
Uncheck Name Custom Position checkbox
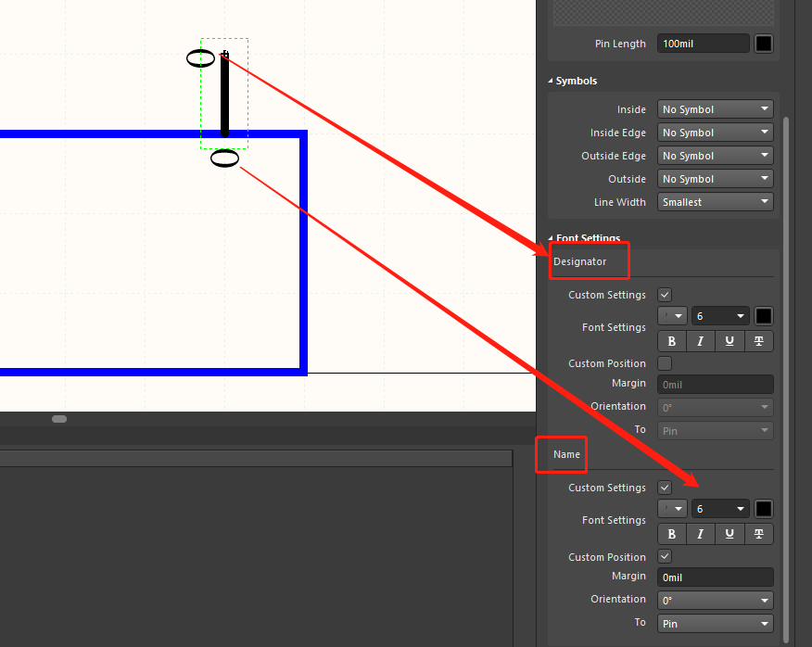[665, 556]
